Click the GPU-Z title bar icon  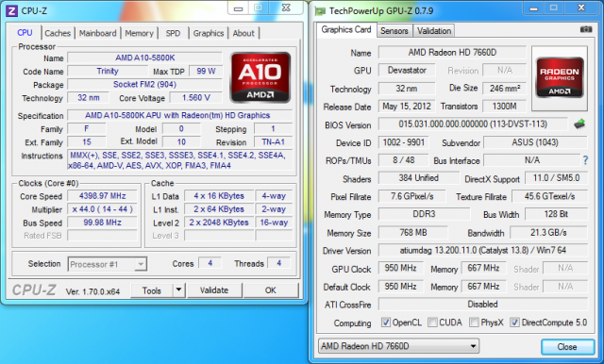(x=320, y=11)
